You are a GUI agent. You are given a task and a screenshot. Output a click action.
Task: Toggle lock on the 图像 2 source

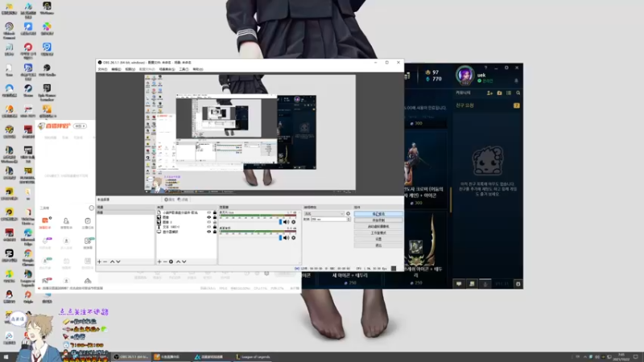point(214,222)
